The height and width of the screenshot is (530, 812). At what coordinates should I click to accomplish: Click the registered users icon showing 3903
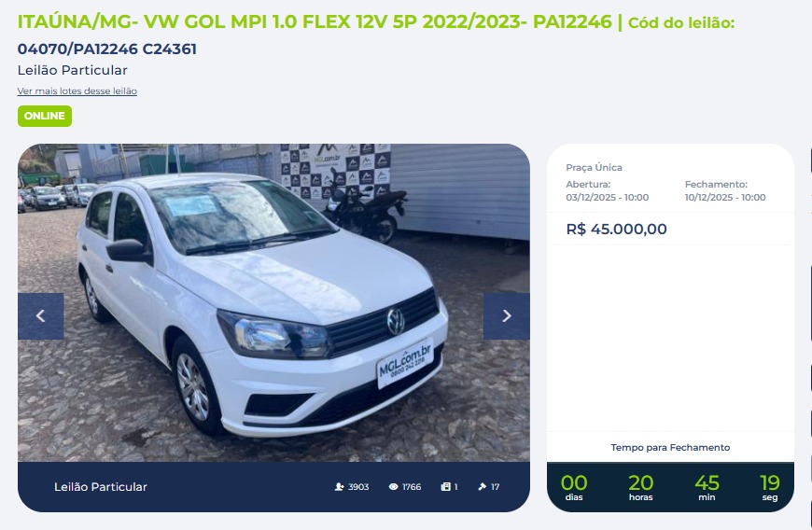(339, 486)
